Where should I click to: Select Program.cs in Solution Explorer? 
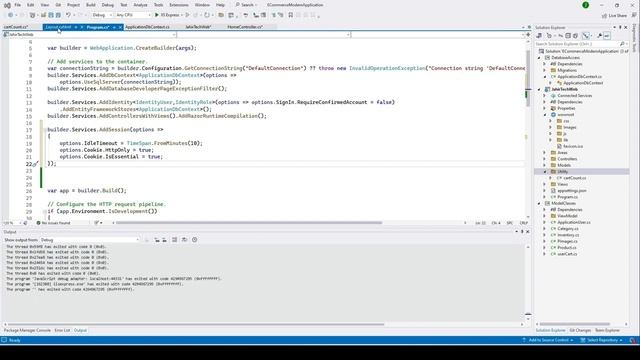(567, 197)
